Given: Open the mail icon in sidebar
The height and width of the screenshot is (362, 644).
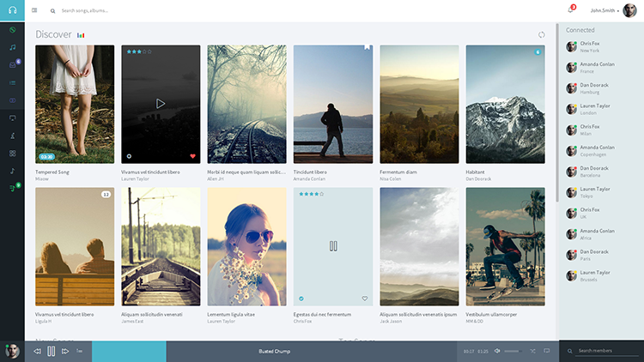Looking at the screenshot, I should coord(12,65).
